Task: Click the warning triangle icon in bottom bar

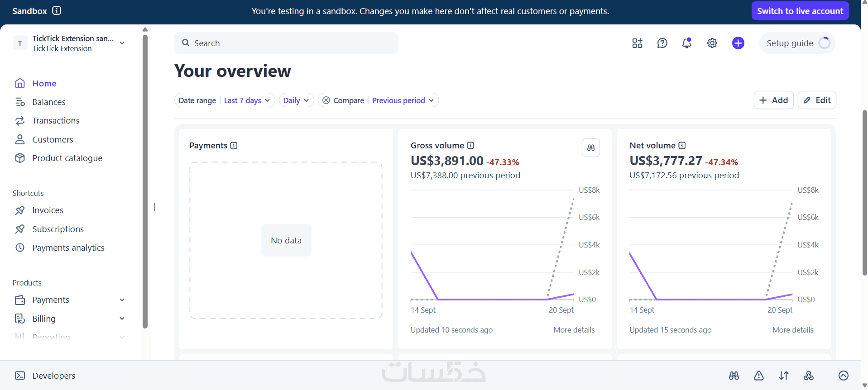Action: [x=759, y=376]
